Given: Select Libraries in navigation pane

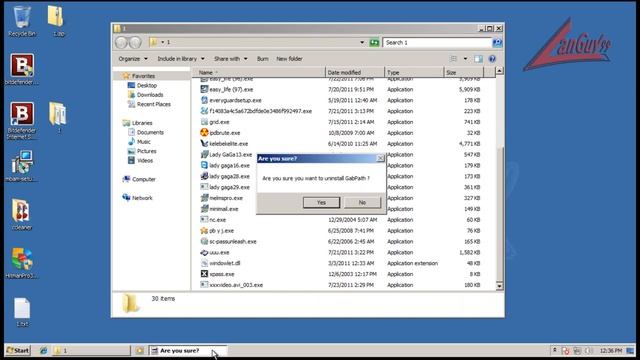Looking at the screenshot, I should pos(142,123).
